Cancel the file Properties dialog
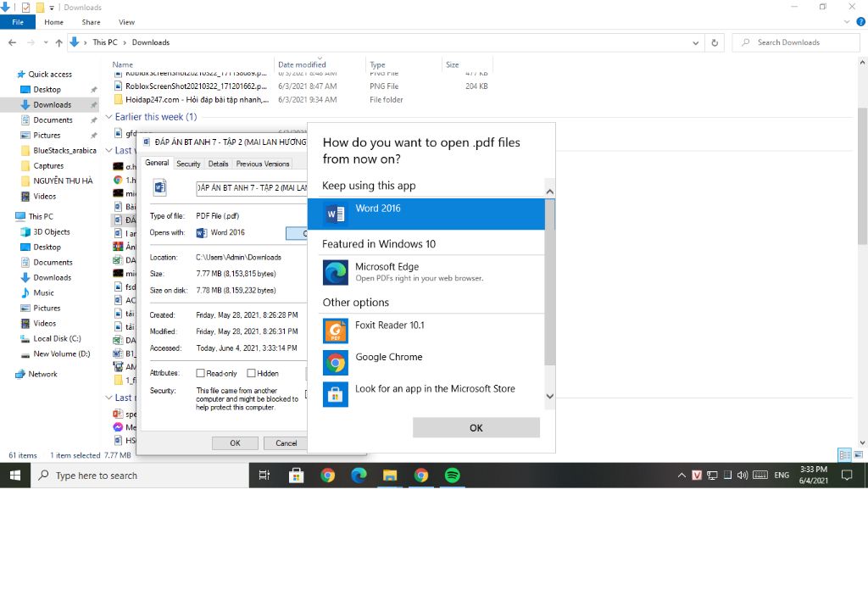The width and height of the screenshot is (868, 601). pyautogui.click(x=287, y=443)
